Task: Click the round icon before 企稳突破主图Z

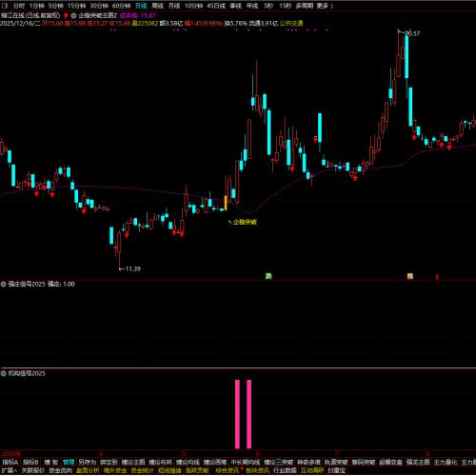Action: pos(73,15)
